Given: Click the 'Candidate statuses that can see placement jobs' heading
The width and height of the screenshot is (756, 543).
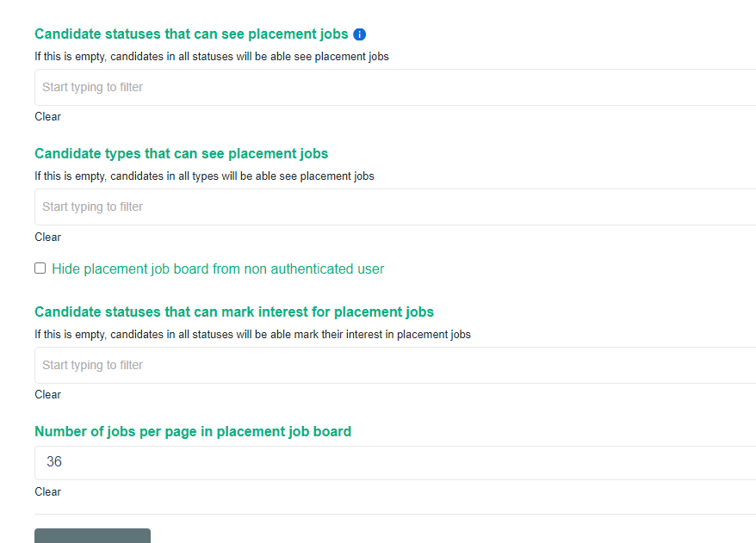Looking at the screenshot, I should click(x=191, y=34).
